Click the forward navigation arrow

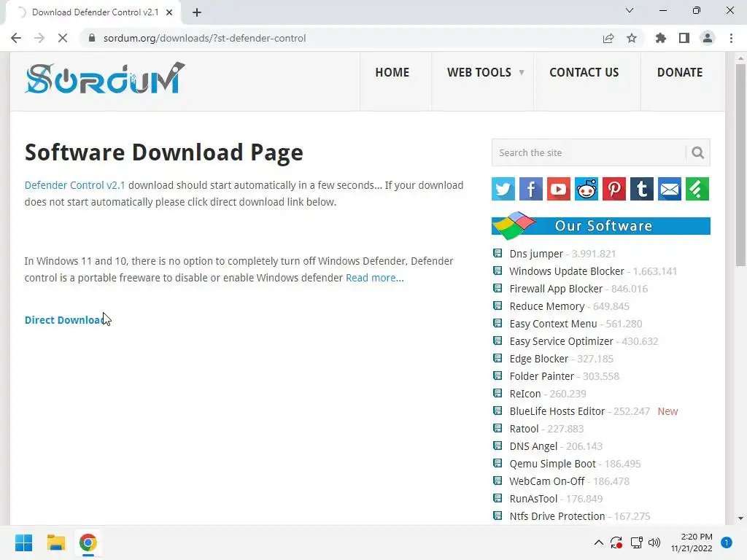39,38
